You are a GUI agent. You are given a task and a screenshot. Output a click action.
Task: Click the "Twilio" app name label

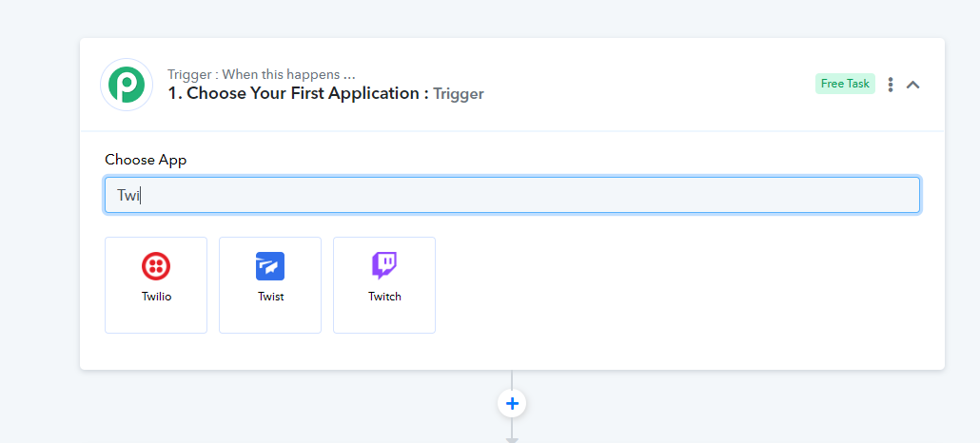[156, 297]
